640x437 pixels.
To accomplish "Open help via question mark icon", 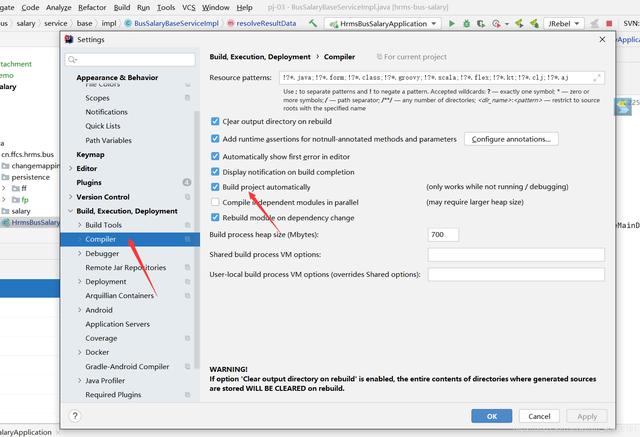I will tap(75, 416).
